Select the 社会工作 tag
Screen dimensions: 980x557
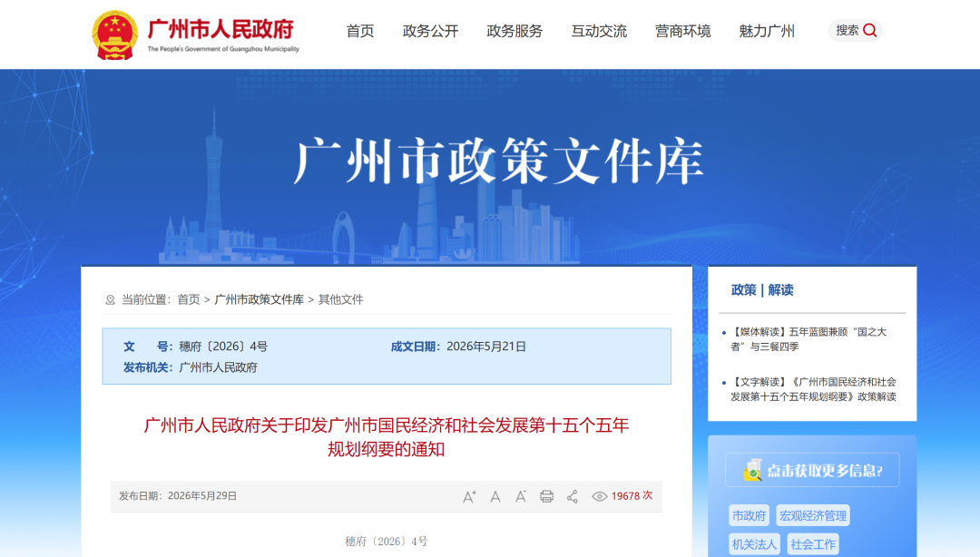(x=812, y=544)
